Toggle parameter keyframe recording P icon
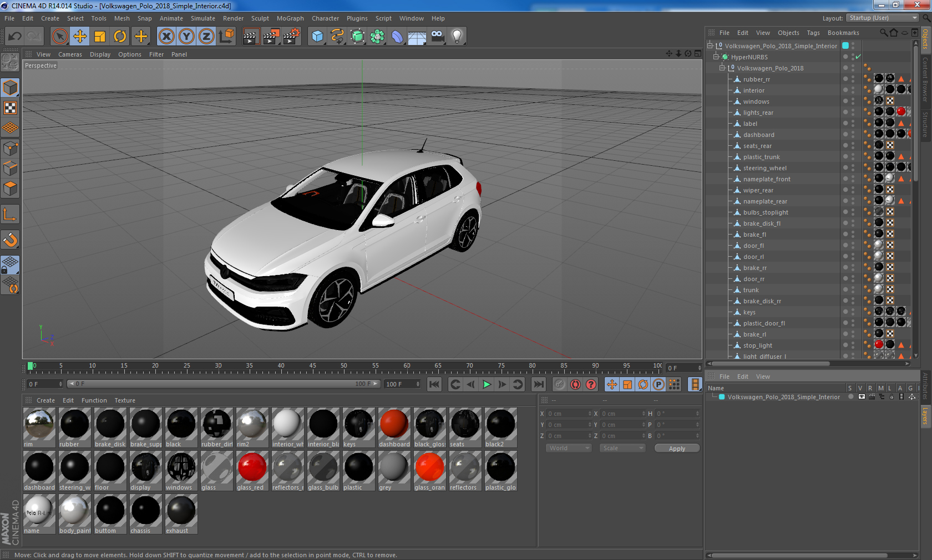Viewport: 932px width, 560px height. click(x=659, y=384)
